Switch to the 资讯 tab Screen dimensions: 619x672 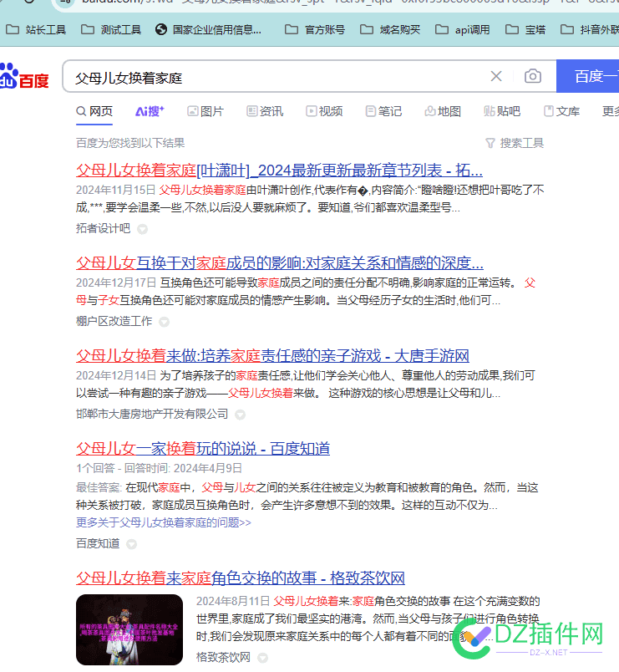click(x=265, y=111)
